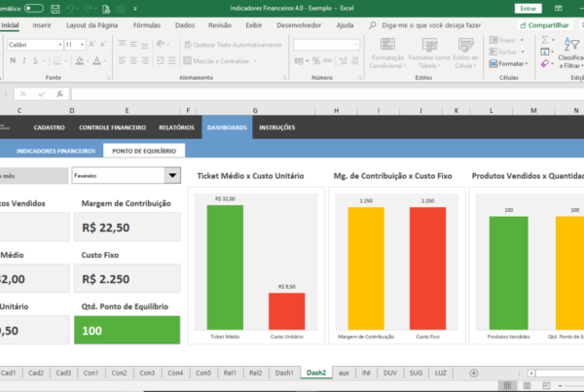Click the Font Color A button
The width and height of the screenshot is (584, 392).
click(96, 60)
